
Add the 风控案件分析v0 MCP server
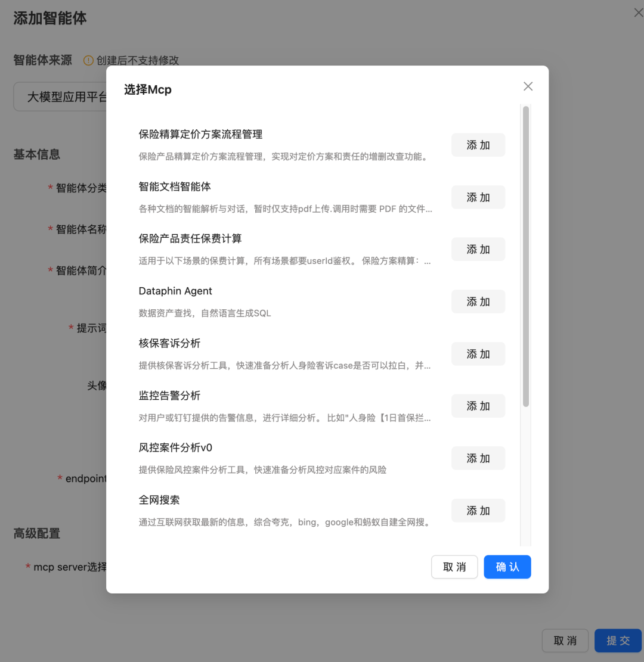tap(478, 458)
